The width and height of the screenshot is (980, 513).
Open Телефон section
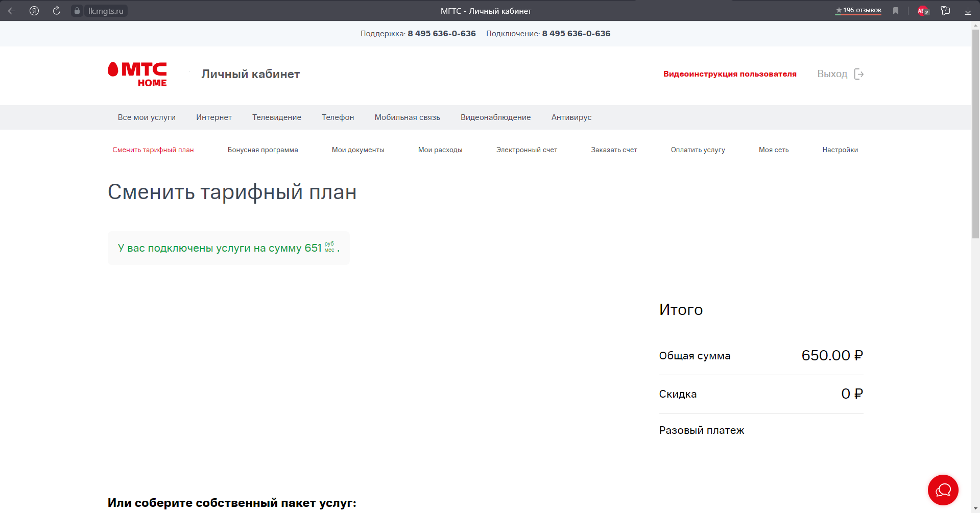[x=338, y=117]
